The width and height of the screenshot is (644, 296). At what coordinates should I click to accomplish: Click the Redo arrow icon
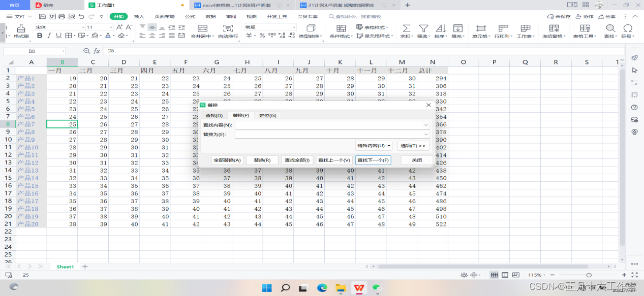click(91, 16)
